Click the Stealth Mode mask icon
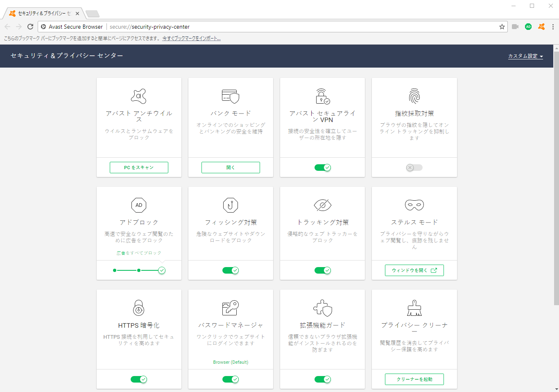559x392 pixels. pos(414,205)
